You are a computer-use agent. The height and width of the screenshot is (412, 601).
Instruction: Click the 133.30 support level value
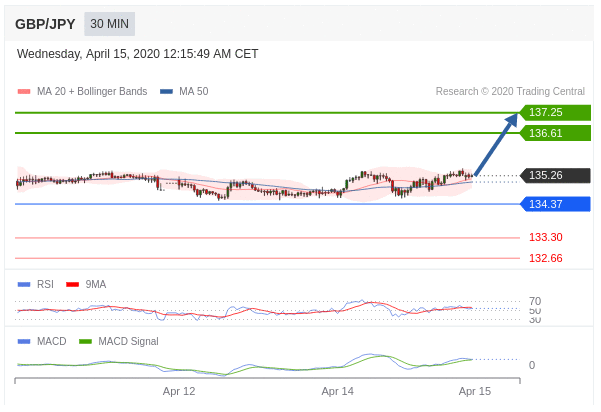click(545, 237)
